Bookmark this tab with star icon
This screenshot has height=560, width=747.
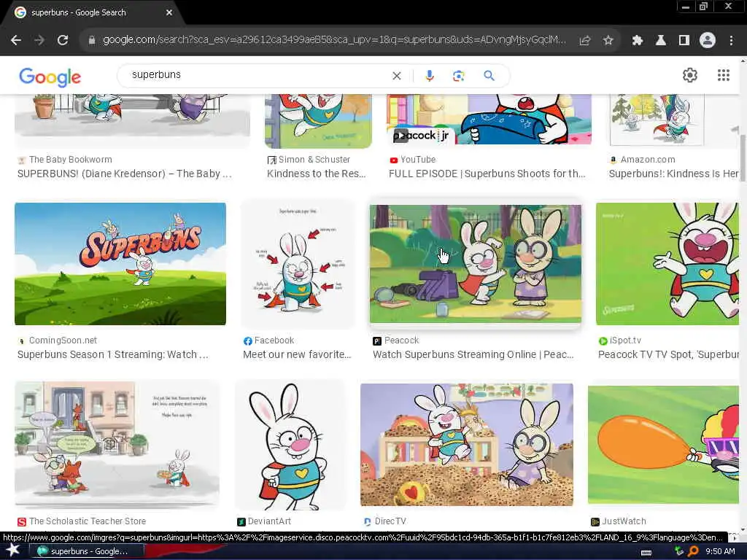[x=608, y=41]
